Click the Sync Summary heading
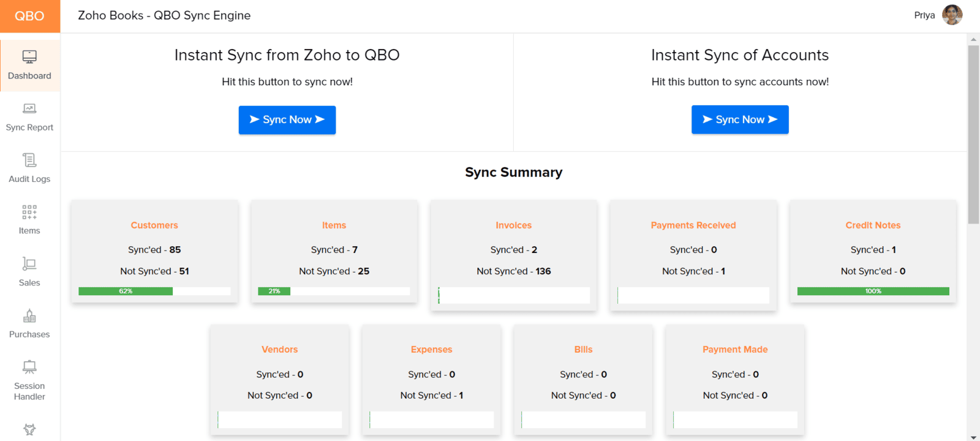 [x=514, y=172]
